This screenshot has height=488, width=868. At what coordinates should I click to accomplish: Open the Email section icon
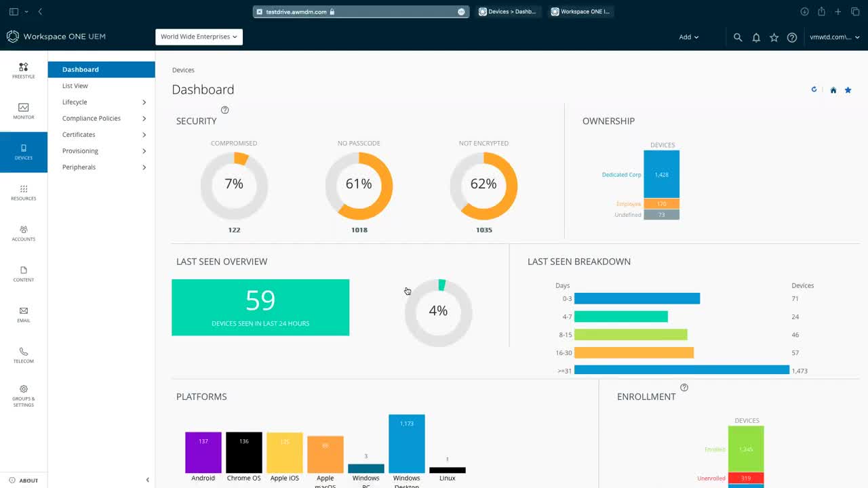tap(23, 313)
